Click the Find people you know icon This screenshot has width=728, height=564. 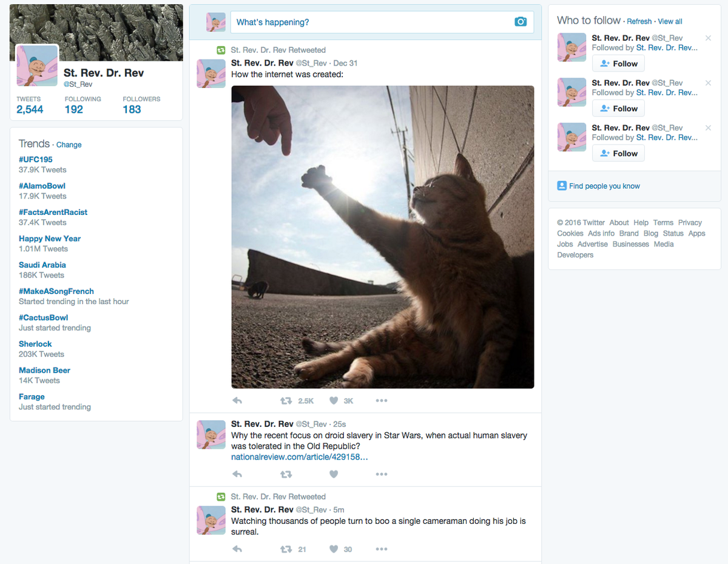click(562, 186)
